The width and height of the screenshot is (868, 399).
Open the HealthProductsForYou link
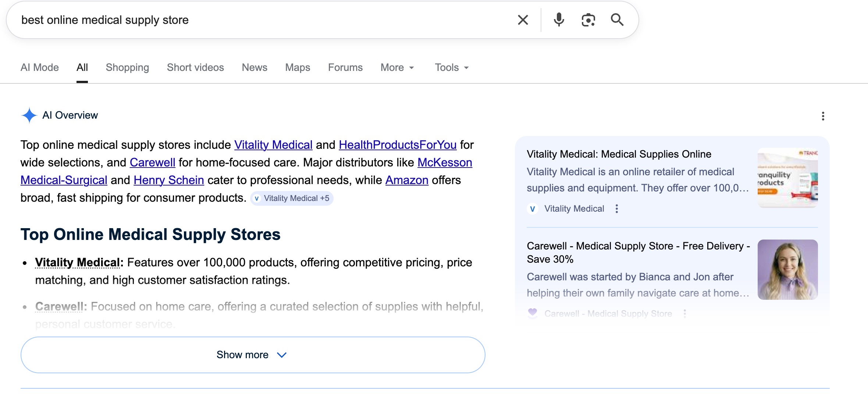click(x=398, y=145)
